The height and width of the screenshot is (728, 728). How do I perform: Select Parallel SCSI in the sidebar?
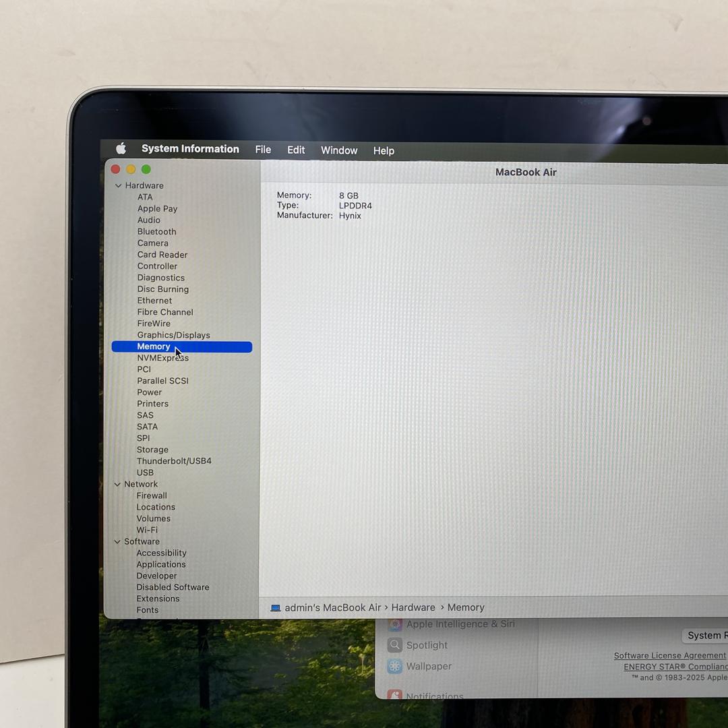163,381
